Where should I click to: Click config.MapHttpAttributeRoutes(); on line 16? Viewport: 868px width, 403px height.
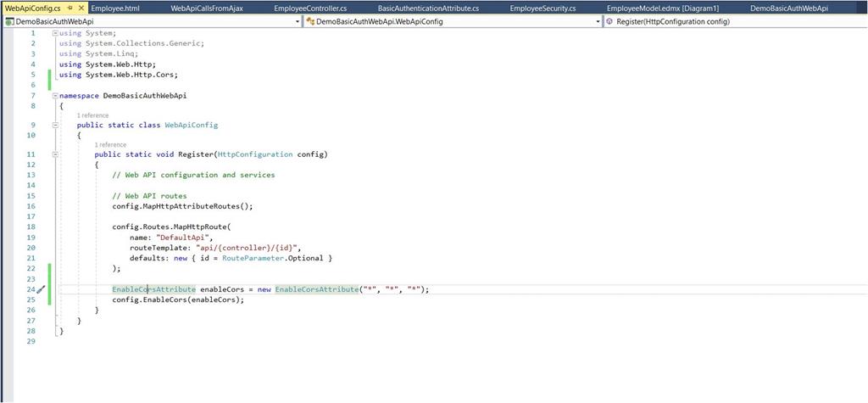pos(183,206)
